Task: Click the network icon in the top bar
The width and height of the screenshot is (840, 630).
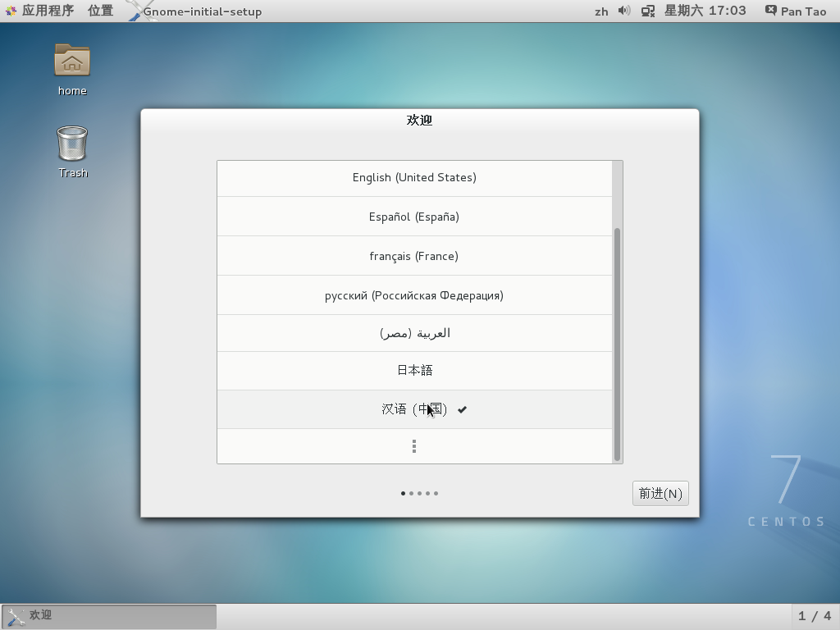Action: point(647,11)
